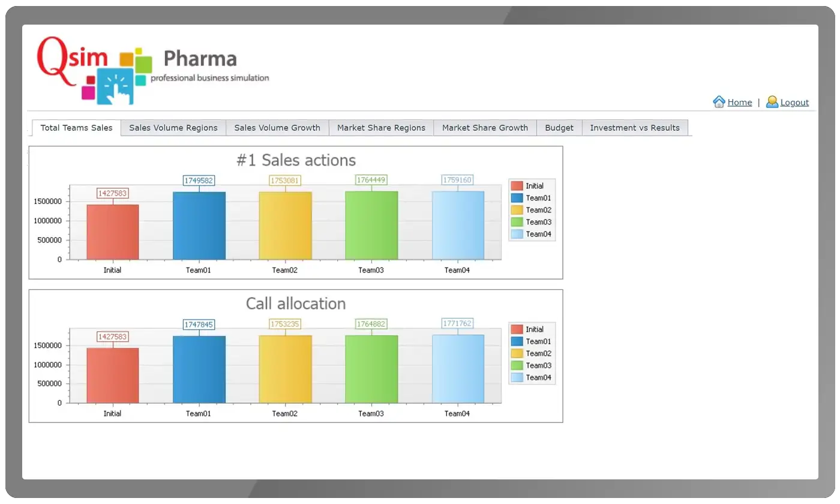Viewport: 840px width, 504px height.
Task: Open the Market Share Growth tab
Action: pos(485,128)
